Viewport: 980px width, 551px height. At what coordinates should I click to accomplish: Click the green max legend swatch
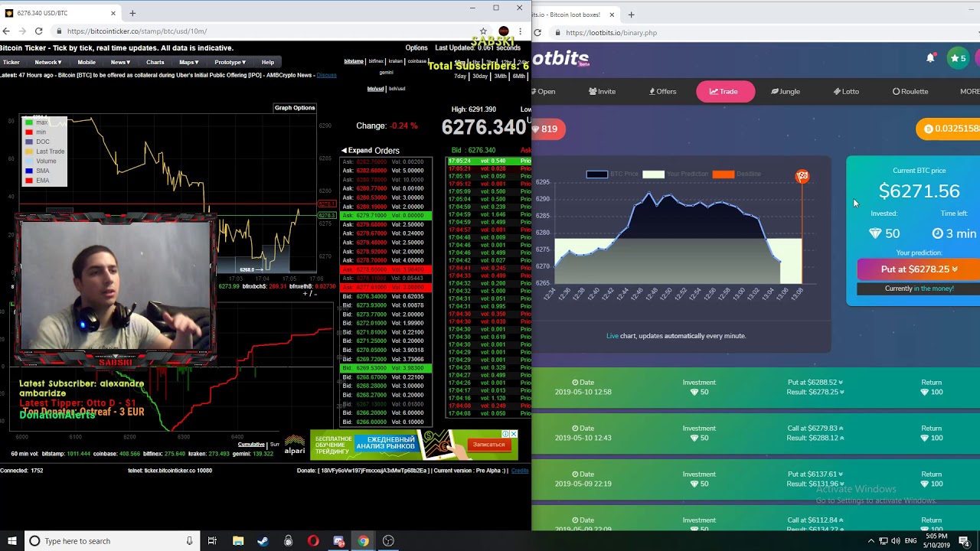pyautogui.click(x=29, y=122)
